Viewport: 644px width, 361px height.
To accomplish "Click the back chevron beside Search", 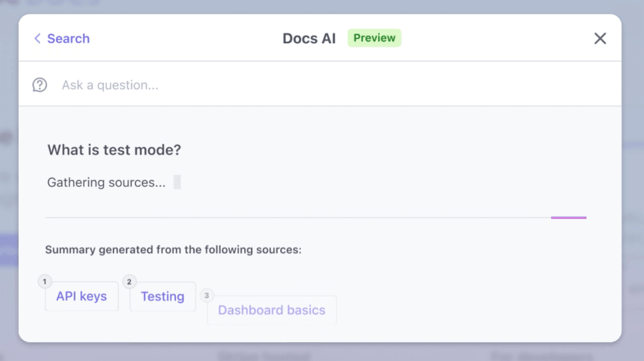I will tap(37, 38).
